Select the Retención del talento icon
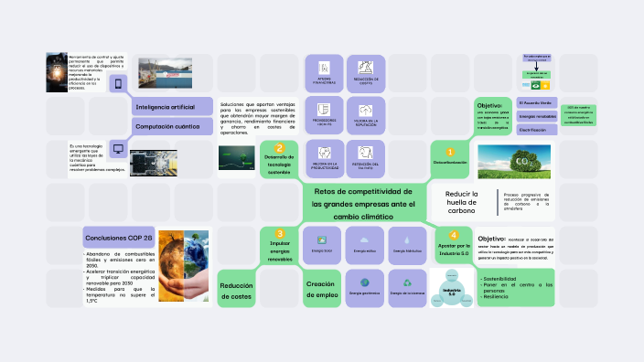644x362 pixels. click(x=365, y=153)
